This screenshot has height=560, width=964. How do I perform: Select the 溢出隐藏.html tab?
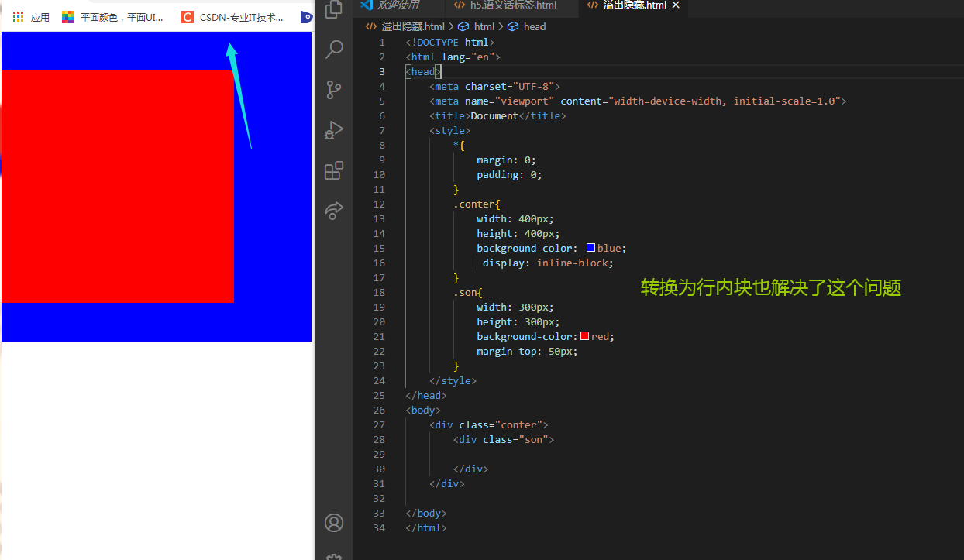click(633, 5)
